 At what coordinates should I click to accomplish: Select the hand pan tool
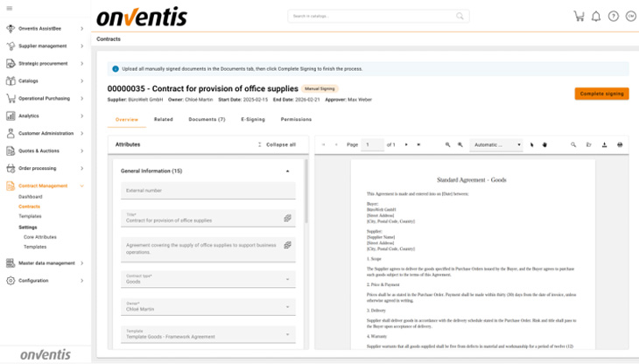point(544,144)
